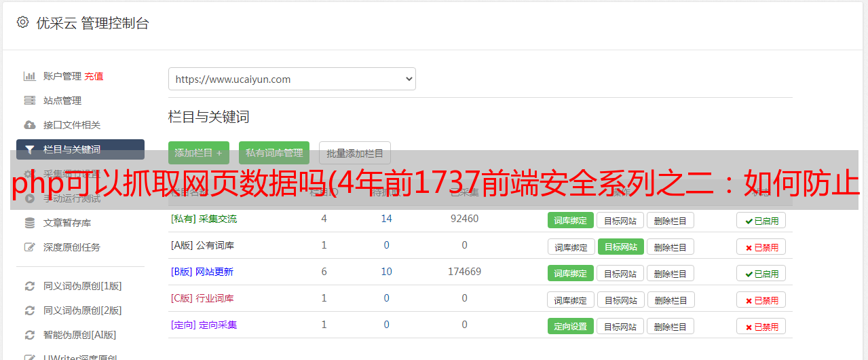Image resolution: width=868 pixels, height=360 pixels.
Task: Click 定向设置 in the 定向采集 row
Action: click(571, 326)
